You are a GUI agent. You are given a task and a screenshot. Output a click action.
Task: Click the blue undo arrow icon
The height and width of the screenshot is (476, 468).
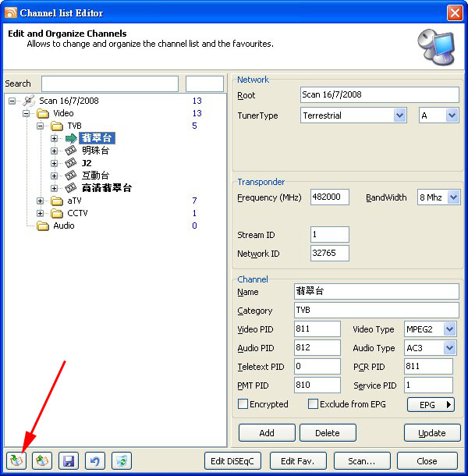[95, 460]
